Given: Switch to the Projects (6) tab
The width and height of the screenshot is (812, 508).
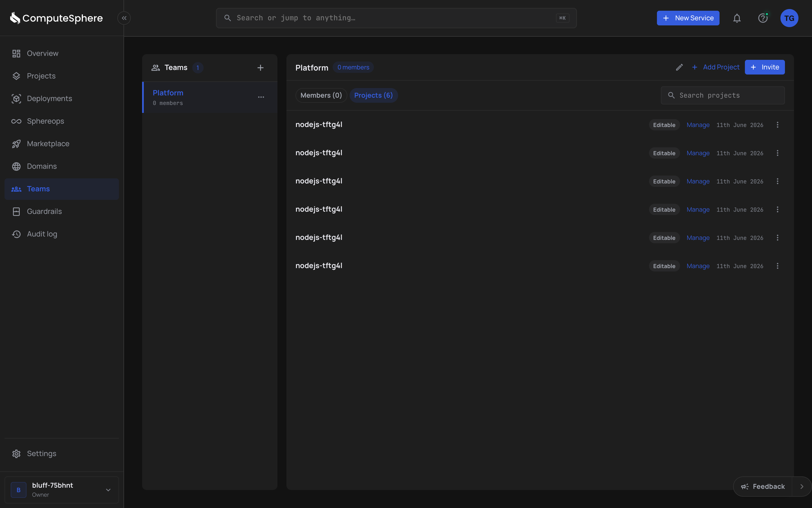Looking at the screenshot, I should [374, 95].
